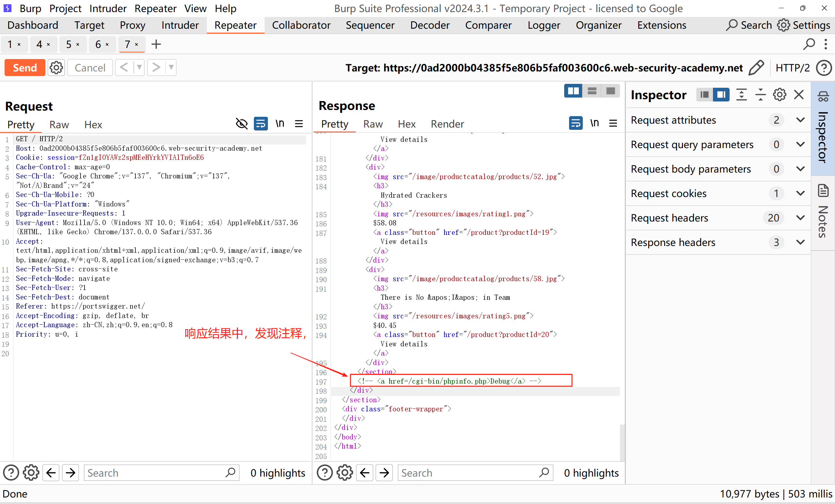Switch to the Collaborator tab
The width and height of the screenshot is (835, 504).
[x=301, y=25]
